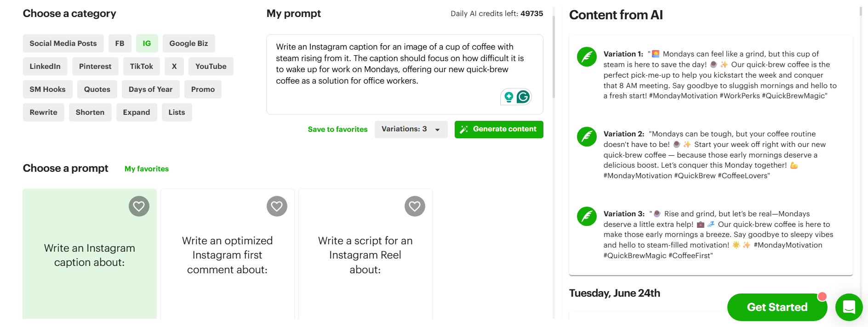Click magic wand icon on Generate content

coord(464,130)
